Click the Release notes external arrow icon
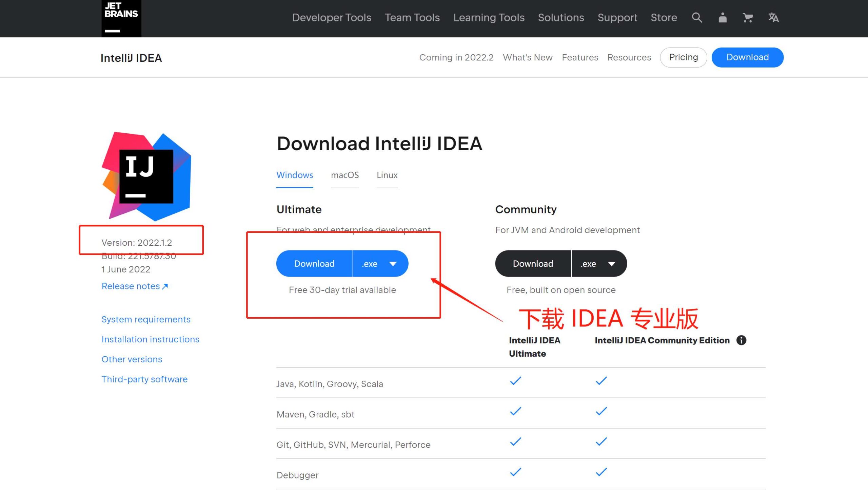868x490 pixels. point(165,286)
